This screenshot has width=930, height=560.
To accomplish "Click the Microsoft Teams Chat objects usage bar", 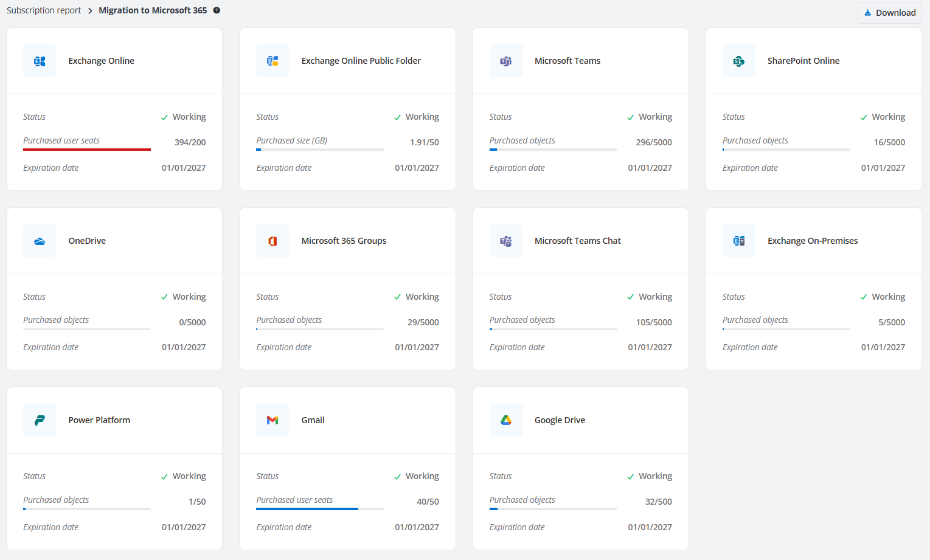I will [553, 329].
